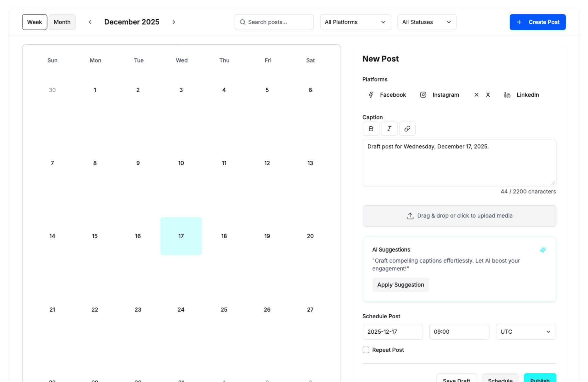Expand the All Statuses filter

(x=427, y=22)
